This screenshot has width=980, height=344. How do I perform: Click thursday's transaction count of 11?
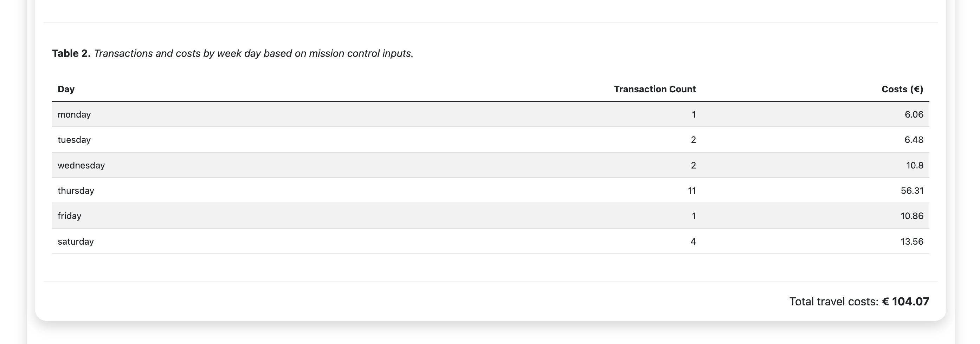(692, 191)
